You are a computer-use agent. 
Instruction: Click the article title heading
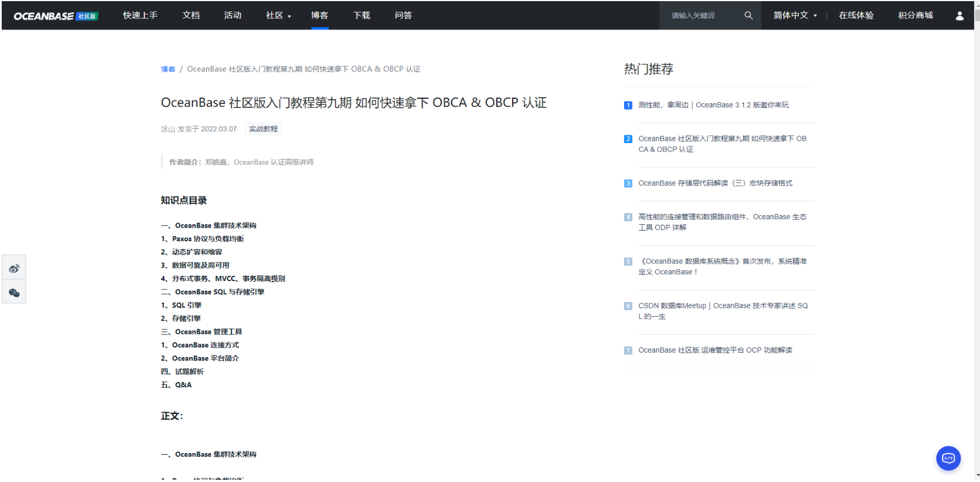tap(354, 103)
